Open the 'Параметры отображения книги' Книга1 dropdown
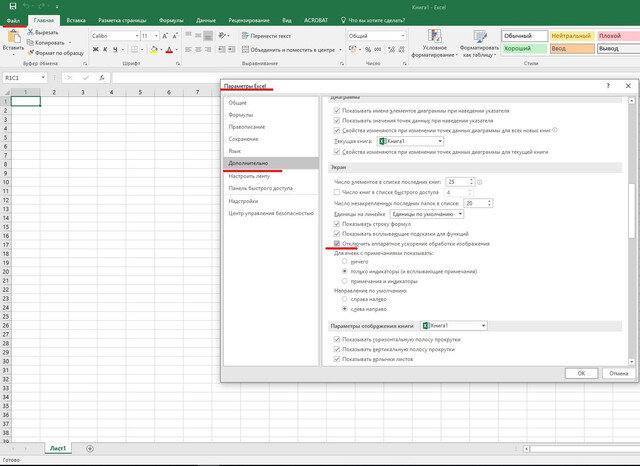Screen dimensions: 640x466 click(483, 326)
